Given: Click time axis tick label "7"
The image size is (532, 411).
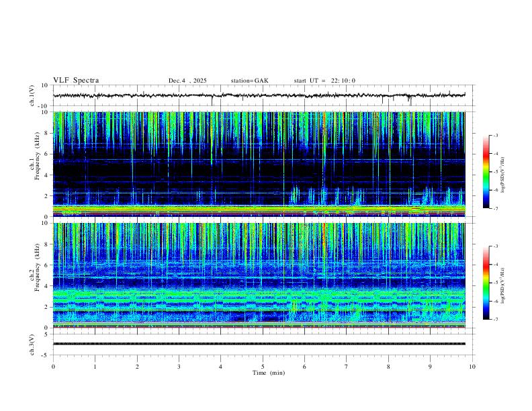Looking at the screenshot, I should pyautogui.click(x=347, y=367).
